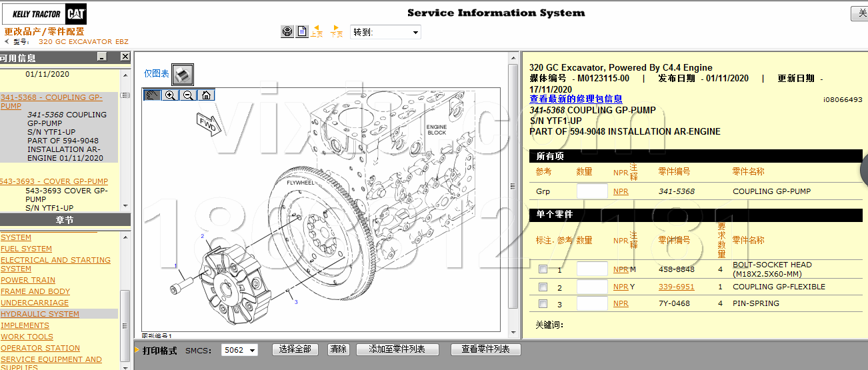Go to previous page with 上页 arrow
This screenshot has height=370, width=868.
pyautogui.click(x=317, y=31)
